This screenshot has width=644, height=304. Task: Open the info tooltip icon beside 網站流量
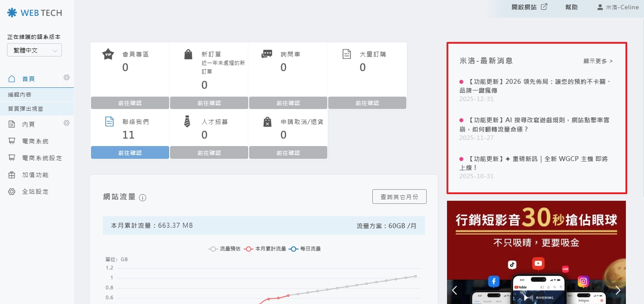click(142, 198)
